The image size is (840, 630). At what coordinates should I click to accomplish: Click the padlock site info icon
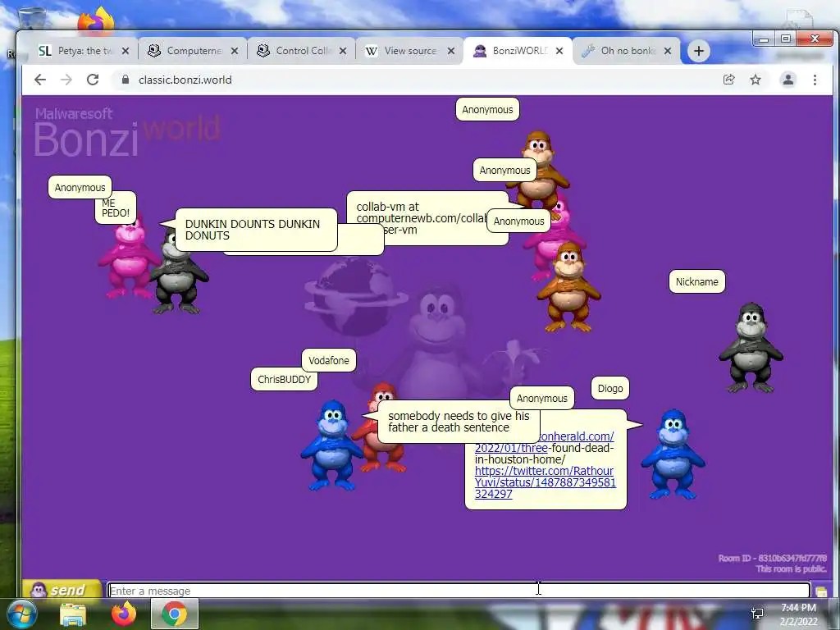[x=126, y=80]
